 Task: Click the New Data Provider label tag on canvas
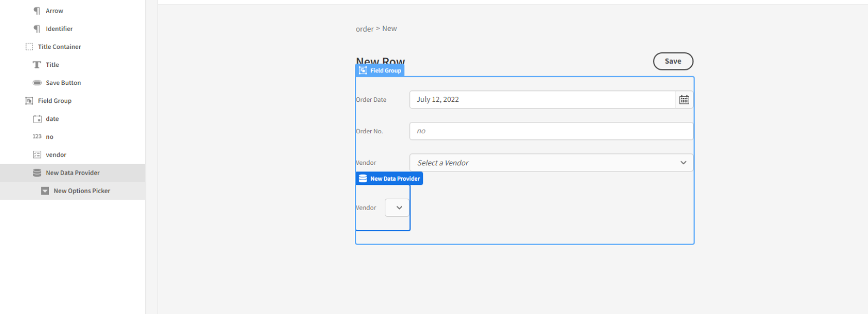pyautogui.click(x=389, y=178)
